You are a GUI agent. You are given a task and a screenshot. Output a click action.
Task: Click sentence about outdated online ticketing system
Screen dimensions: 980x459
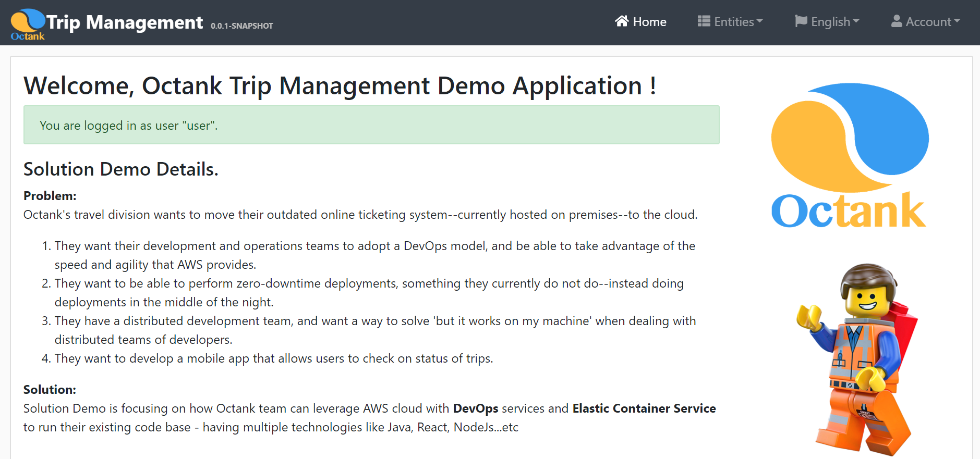click(x=360, y=215)
